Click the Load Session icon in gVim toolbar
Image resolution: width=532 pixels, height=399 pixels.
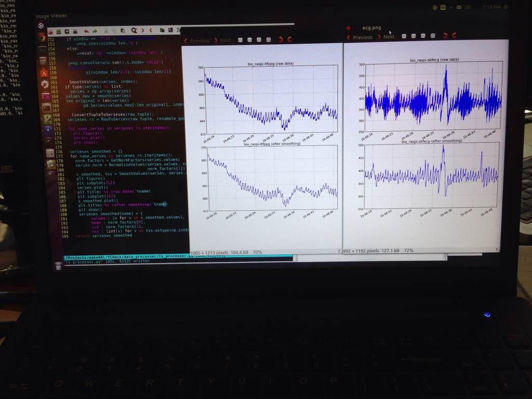pos(162,30)
